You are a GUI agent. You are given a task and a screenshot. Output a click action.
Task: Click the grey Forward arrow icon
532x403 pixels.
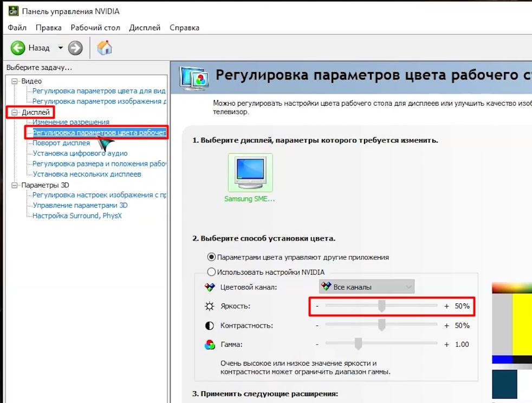75,48
